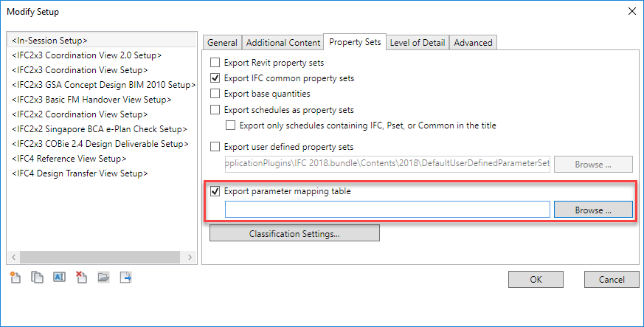The width and height of the screenshot is (644, 327).
Task: Switch to the General tab
Action: [x=222, y=43]
